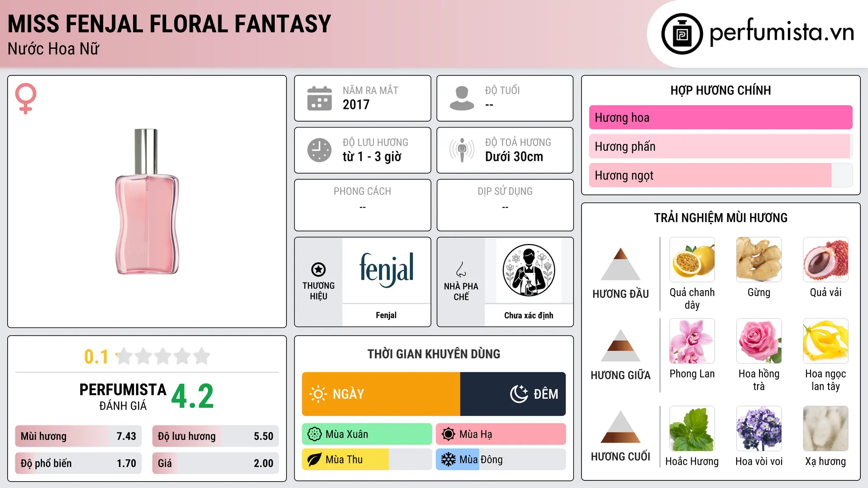Click the Độ lưu hương 5.50 score bar
The width and height of the screenshot is (868, 488).
click(215, 436)
